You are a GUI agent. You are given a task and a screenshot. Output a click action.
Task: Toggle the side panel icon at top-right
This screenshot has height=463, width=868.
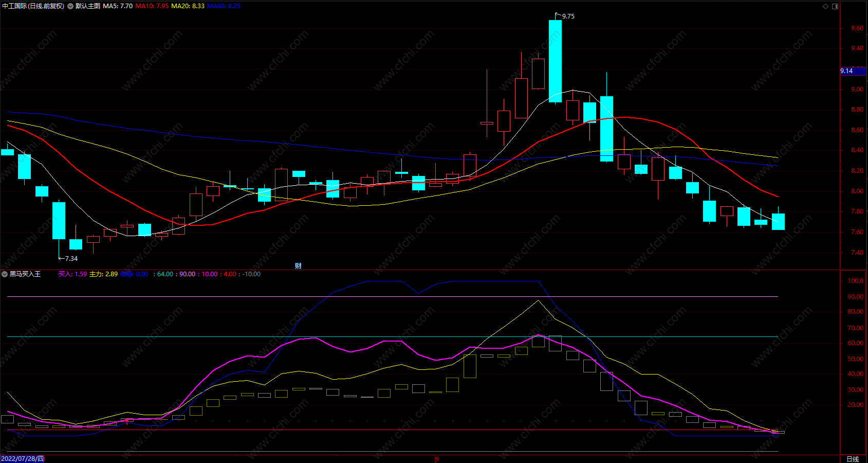point(835,6)
